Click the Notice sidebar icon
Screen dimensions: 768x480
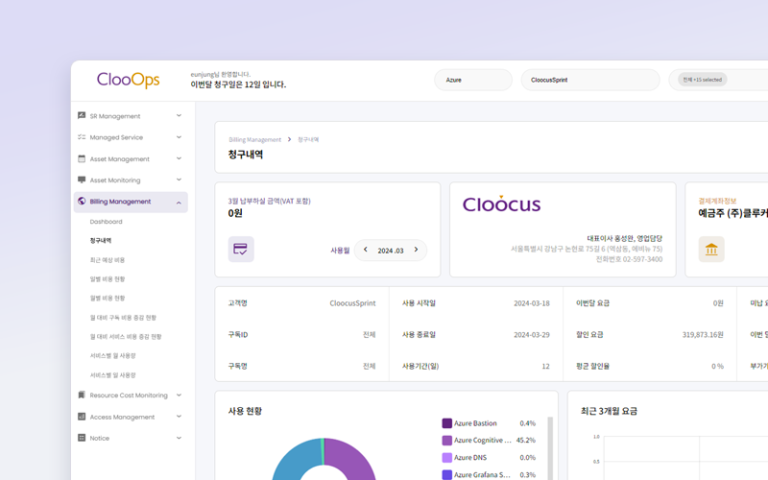click(x=82, y=438)
